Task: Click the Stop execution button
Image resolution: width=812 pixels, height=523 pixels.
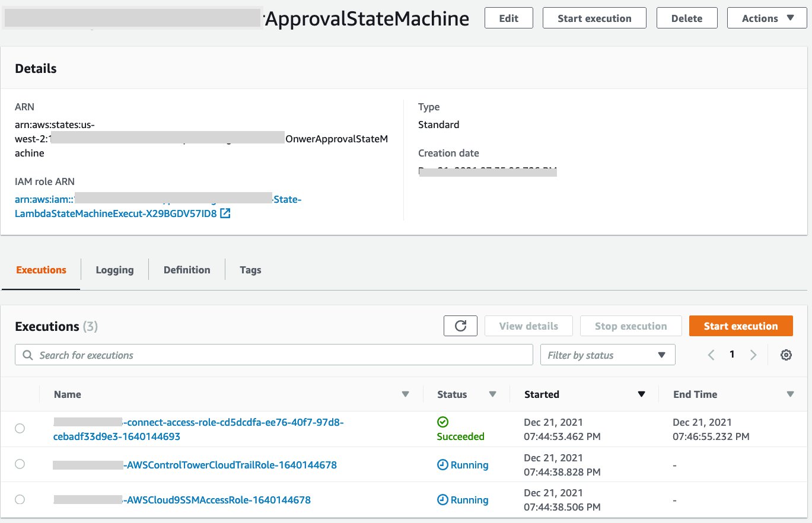Action: (x=631, y=326)
